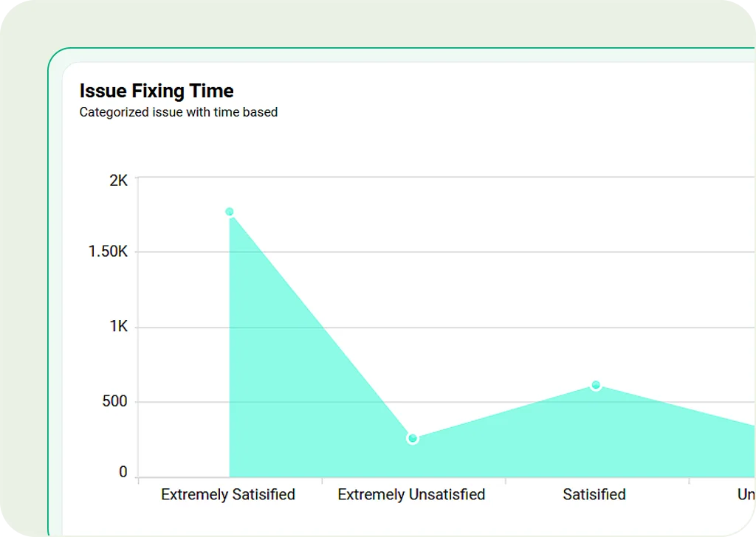
Task: Select the 1K y-axis label
Action: coord(118,326)
